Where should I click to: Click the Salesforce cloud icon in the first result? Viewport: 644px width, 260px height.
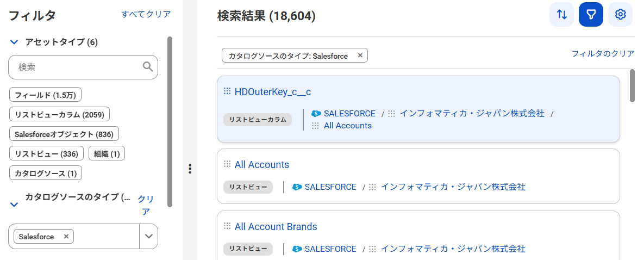pyautogui.click(x=316, y=114)
